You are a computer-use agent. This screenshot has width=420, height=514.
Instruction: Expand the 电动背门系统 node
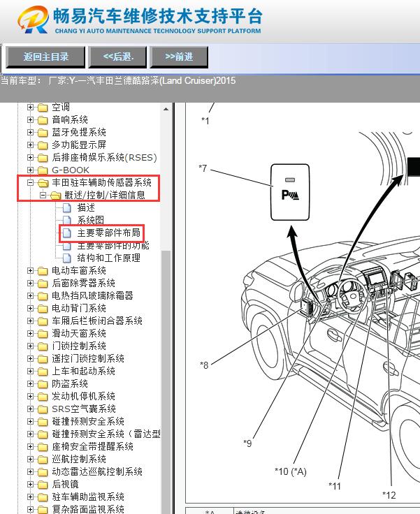(x=30, y=308)
